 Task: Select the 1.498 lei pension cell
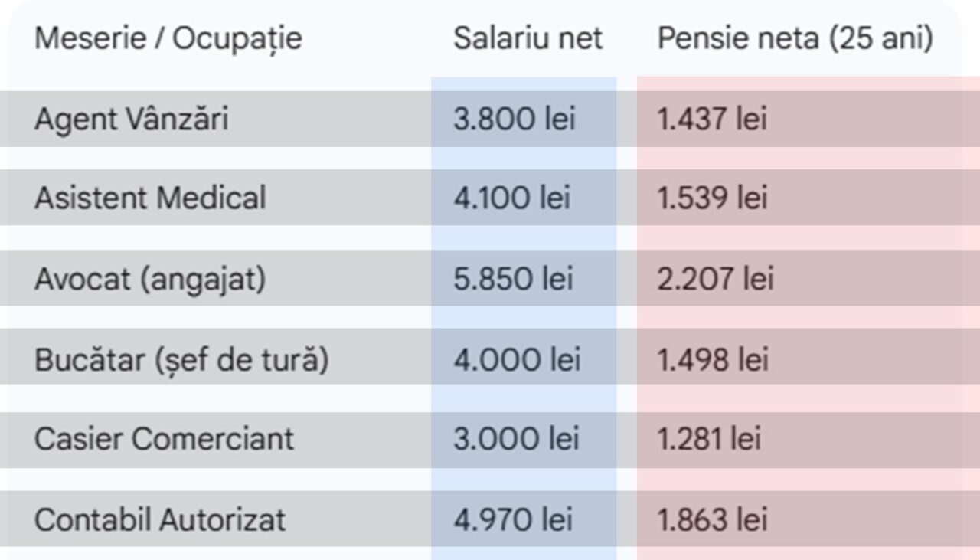[713, 359]
